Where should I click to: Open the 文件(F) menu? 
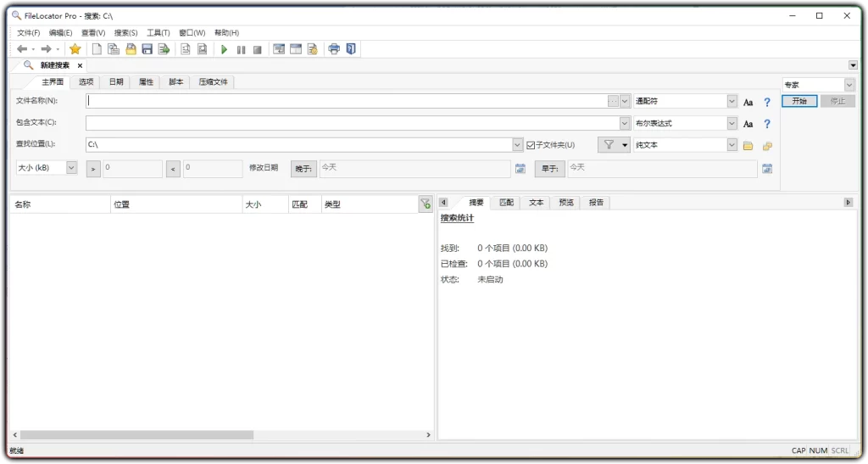point(28,33)
